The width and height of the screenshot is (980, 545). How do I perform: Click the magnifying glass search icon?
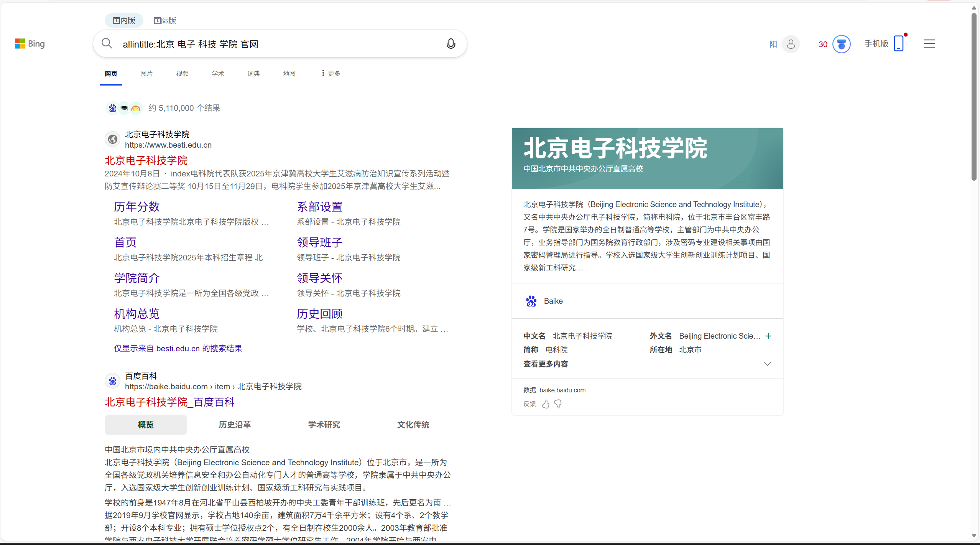(107, 44)
